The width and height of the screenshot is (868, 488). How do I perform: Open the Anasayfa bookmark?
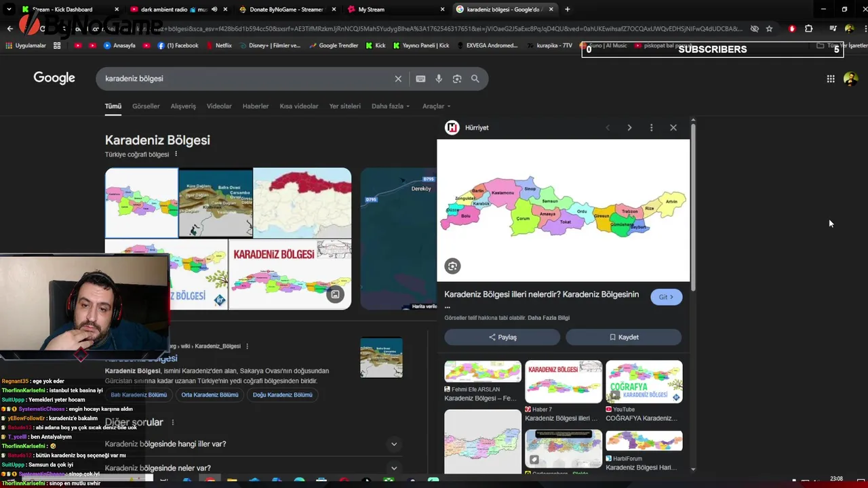click(119, 45)
